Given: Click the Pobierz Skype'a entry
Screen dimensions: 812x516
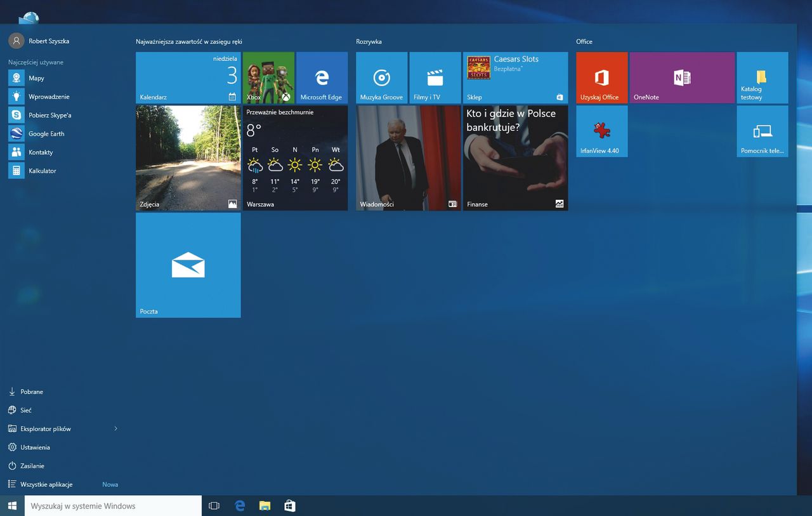Looking at the screenshot, I should 63,115.
